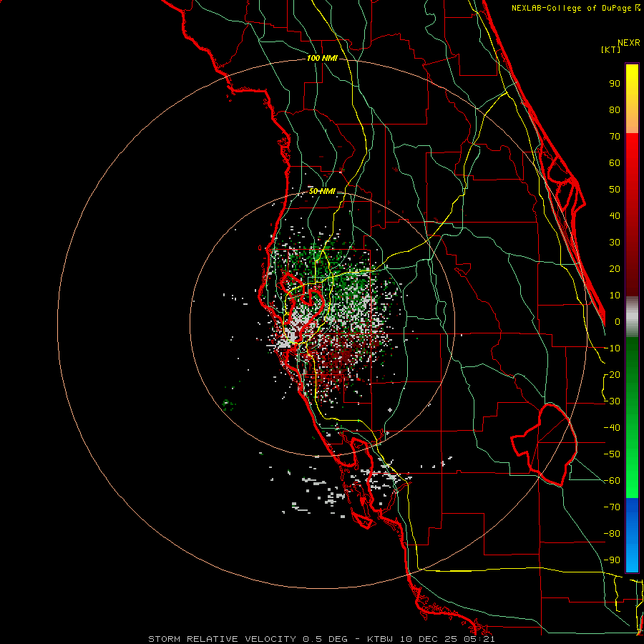Click the 0 knot scale label
The image size is (644, 644).
pyautogui.click(x=618, y=322)
